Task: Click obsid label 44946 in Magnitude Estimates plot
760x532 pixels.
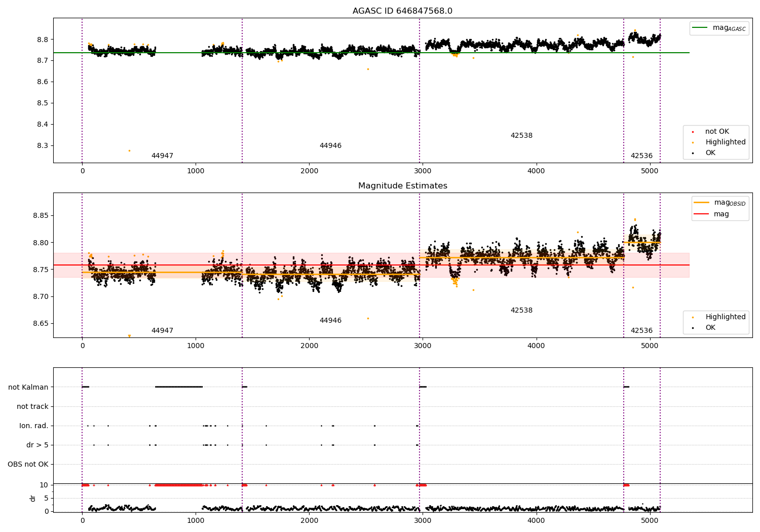Action: (330, 321)
